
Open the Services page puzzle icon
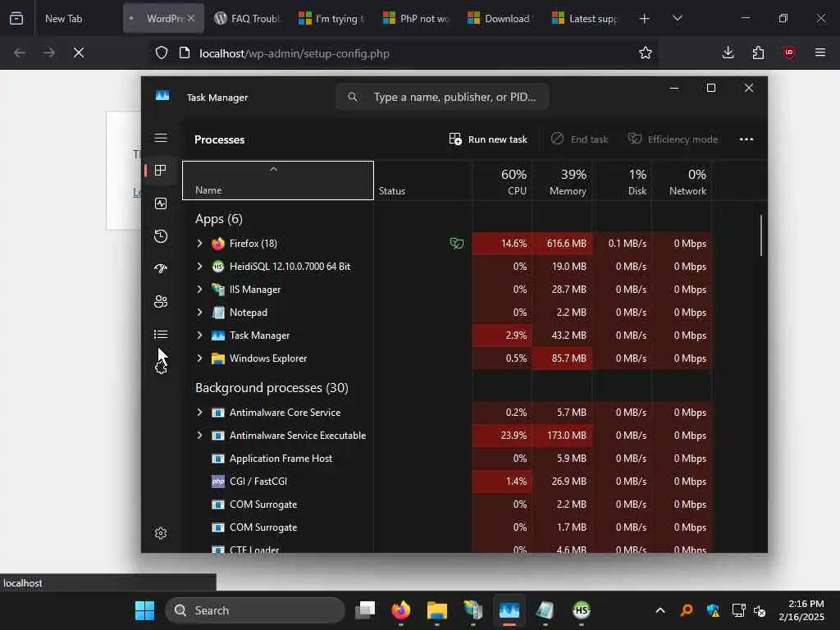161,367
